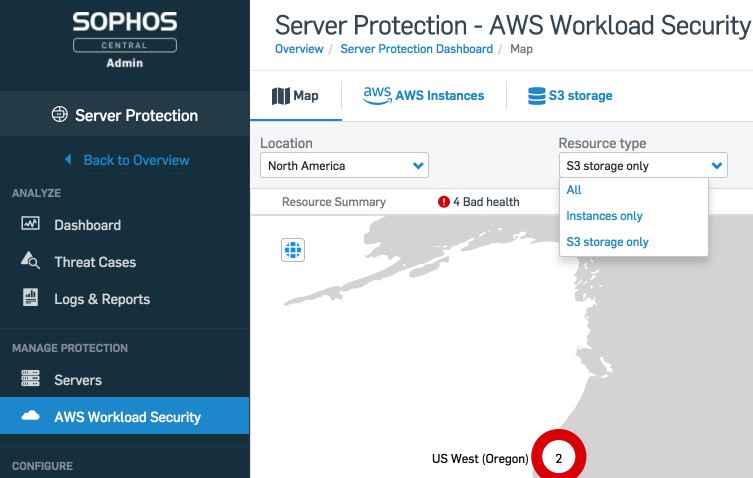The image size is (753, 478).
Task: Click the Map breadcrumb text
Action: pyautogui.click(x=521, y=49)
